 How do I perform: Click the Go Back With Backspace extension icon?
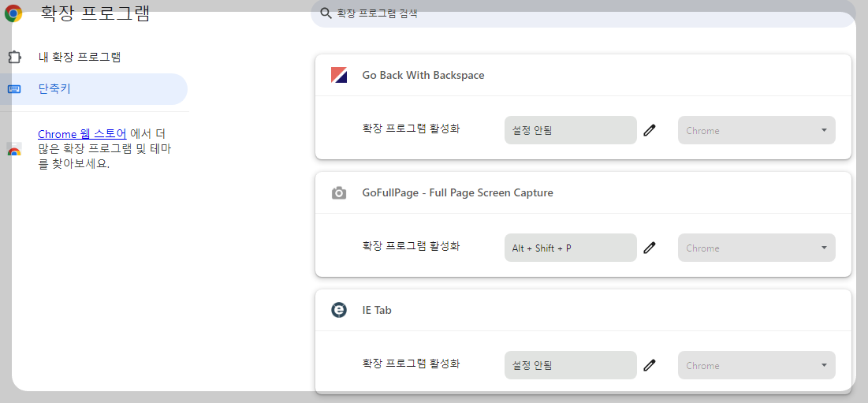point(339,75)
